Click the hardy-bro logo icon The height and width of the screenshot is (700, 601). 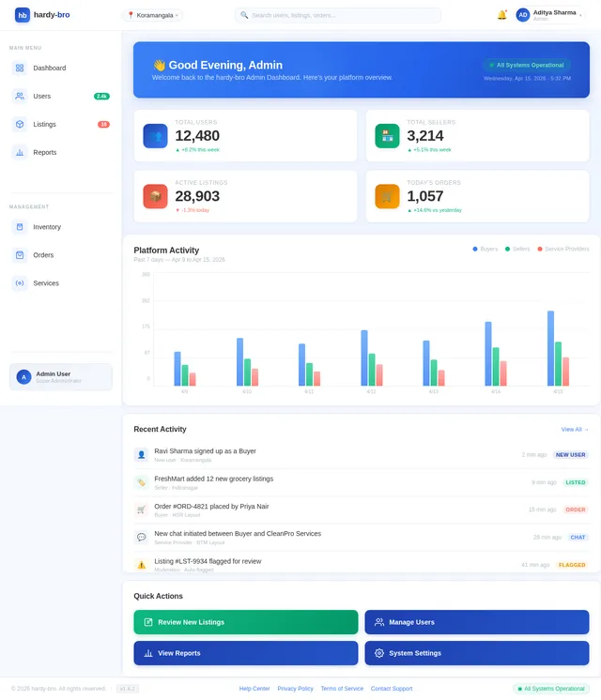coord(23,15)
